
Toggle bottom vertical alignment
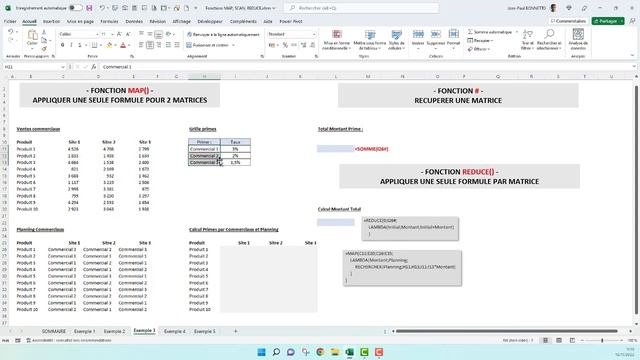click(159, 34)
